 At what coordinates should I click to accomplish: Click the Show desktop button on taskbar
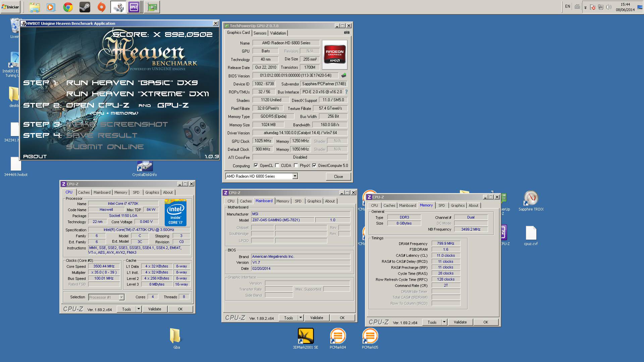coord(640,7)
